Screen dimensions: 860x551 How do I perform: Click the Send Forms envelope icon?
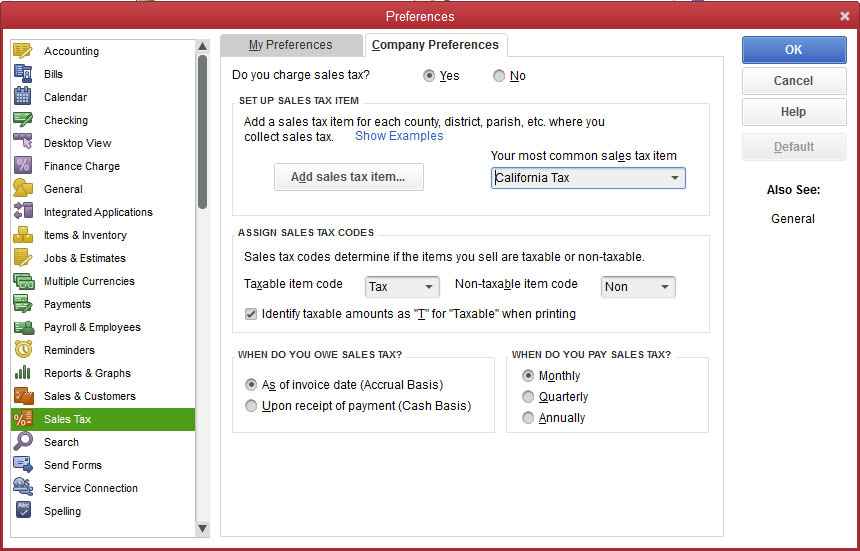click(23, 464)
